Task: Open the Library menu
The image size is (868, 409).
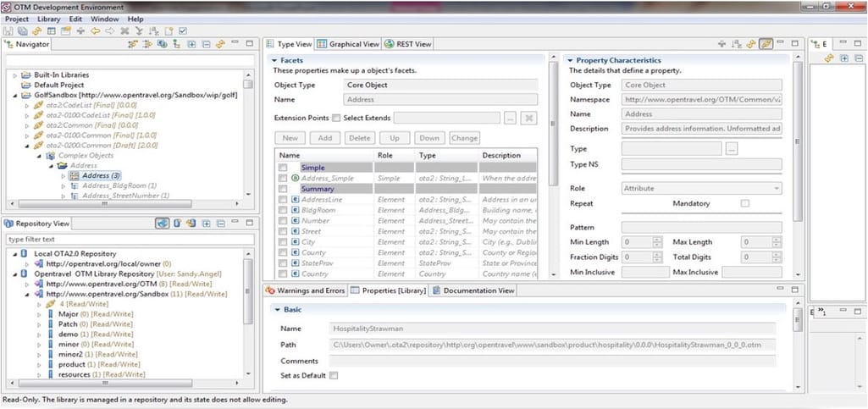Action: pyautogui.click(x=49, y=19)
